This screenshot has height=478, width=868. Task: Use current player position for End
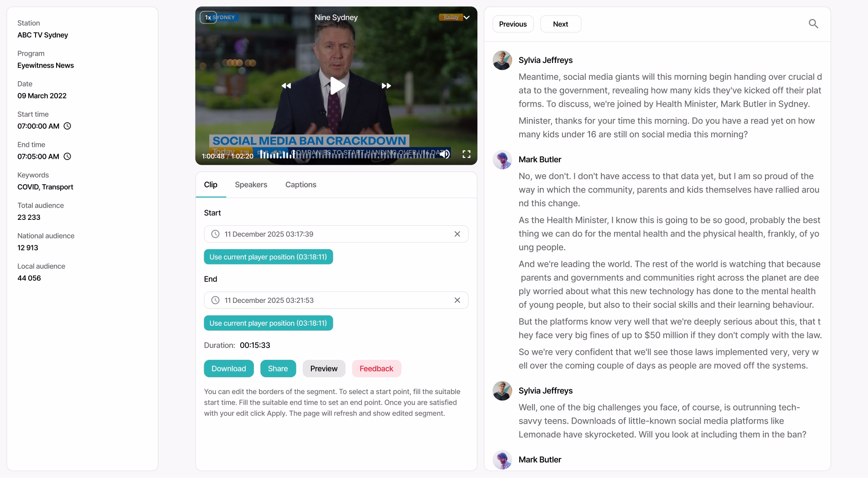click(x=268, y=323)
